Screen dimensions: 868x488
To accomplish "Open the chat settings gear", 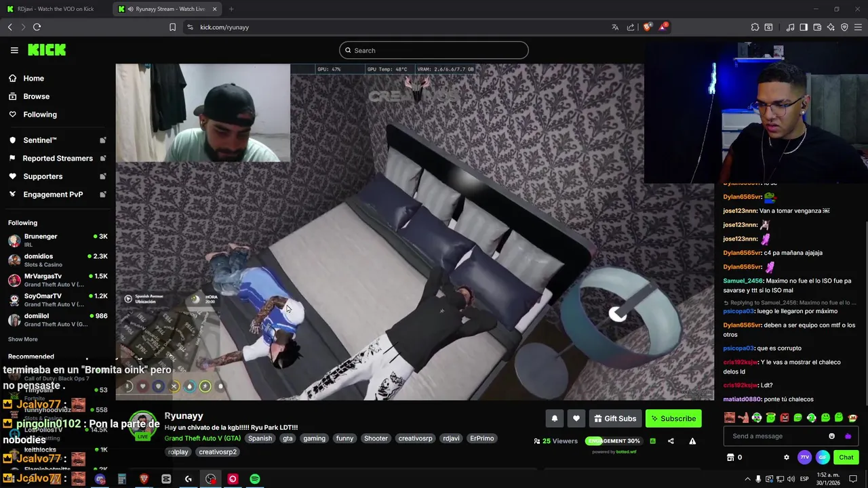I will [787, 457].
